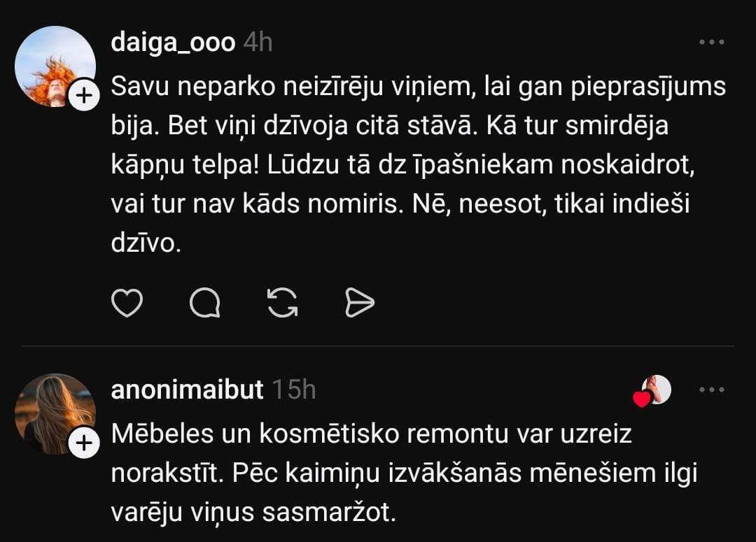Open small liked-by avatar on anonimaibut post
Screen dimensions: 756x542
pyautogui.click(x=658, y=389)
